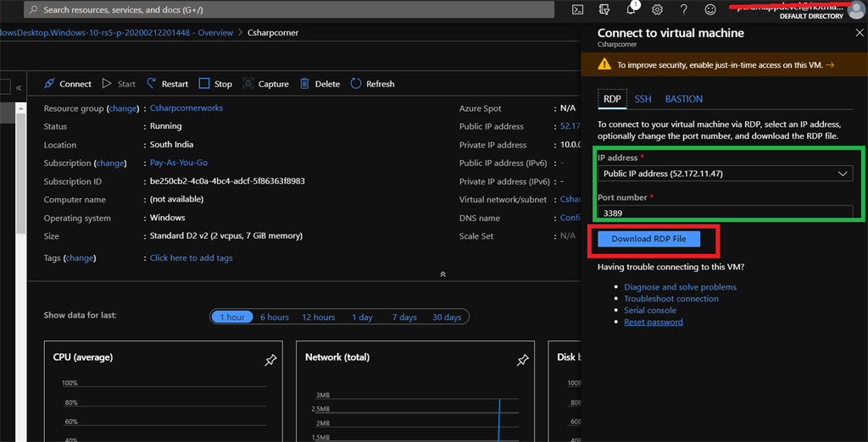Image resolution: width=868 pixels, height=442 pixels.
Task: Select the RDP tab
Action: pos(612,99)
